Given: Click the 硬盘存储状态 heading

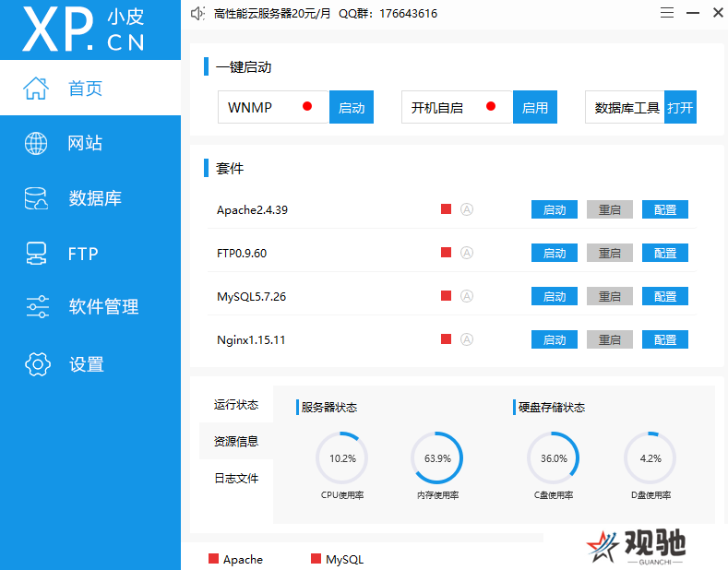Looking at the screenshot, I should pos(552,407).
